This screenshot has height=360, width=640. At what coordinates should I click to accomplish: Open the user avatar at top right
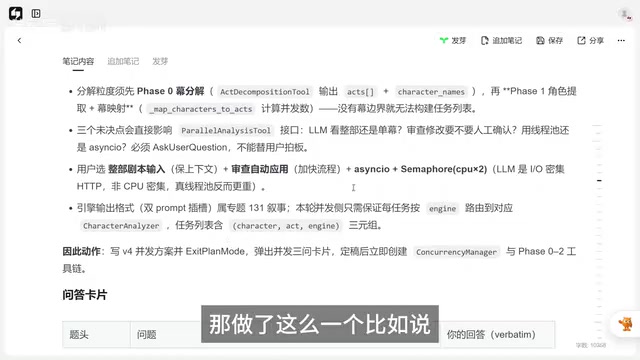pos(624,14)
